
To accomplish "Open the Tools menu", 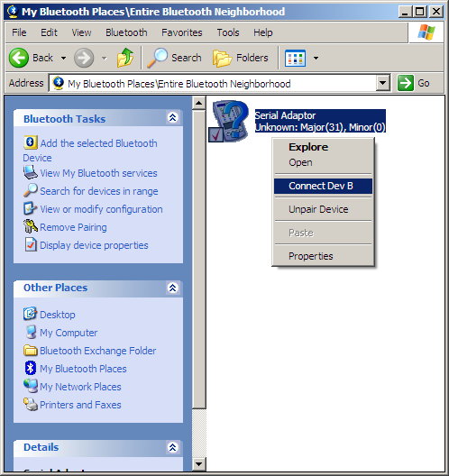I will click(228, 32).
